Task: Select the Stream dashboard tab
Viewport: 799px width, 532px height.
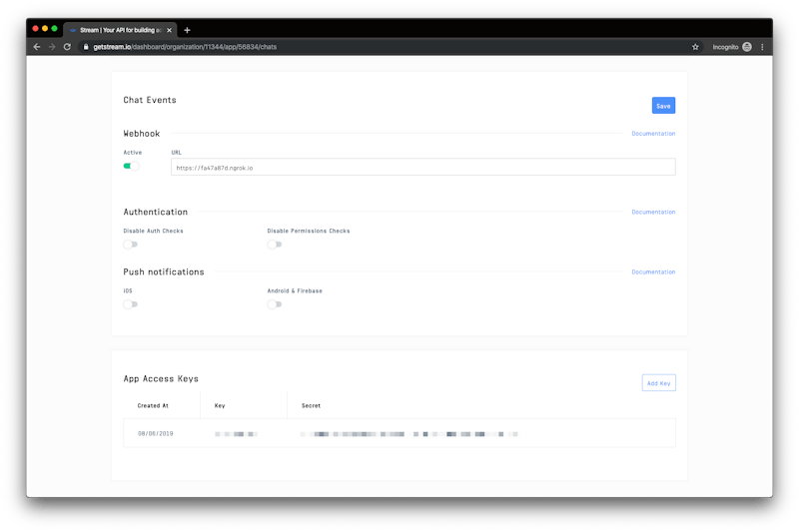Action: 115,30
